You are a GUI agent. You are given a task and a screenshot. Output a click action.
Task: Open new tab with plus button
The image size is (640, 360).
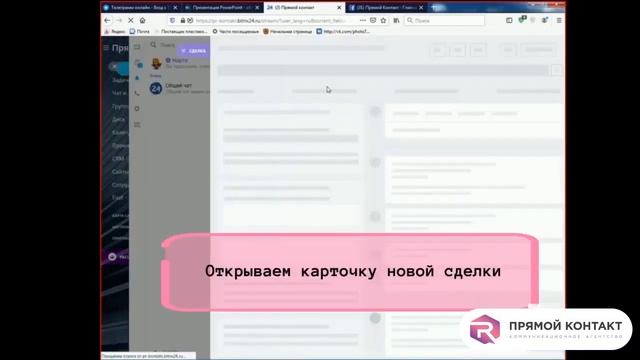435,8
